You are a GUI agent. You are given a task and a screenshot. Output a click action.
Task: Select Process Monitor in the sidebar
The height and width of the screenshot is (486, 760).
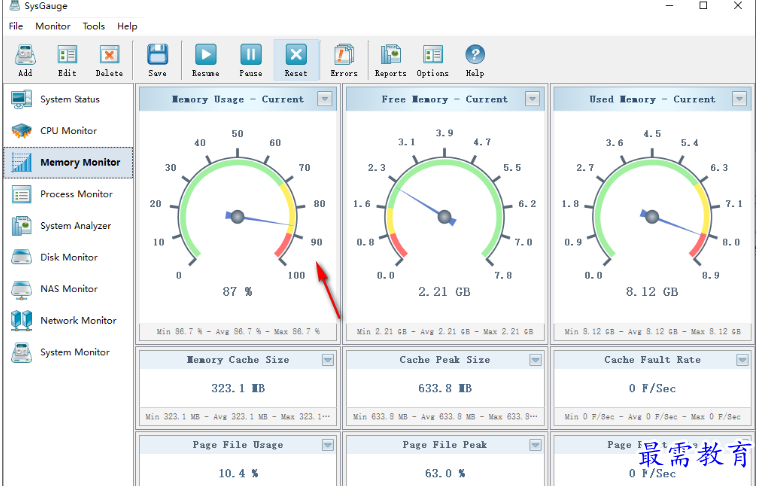pos(68,194)
